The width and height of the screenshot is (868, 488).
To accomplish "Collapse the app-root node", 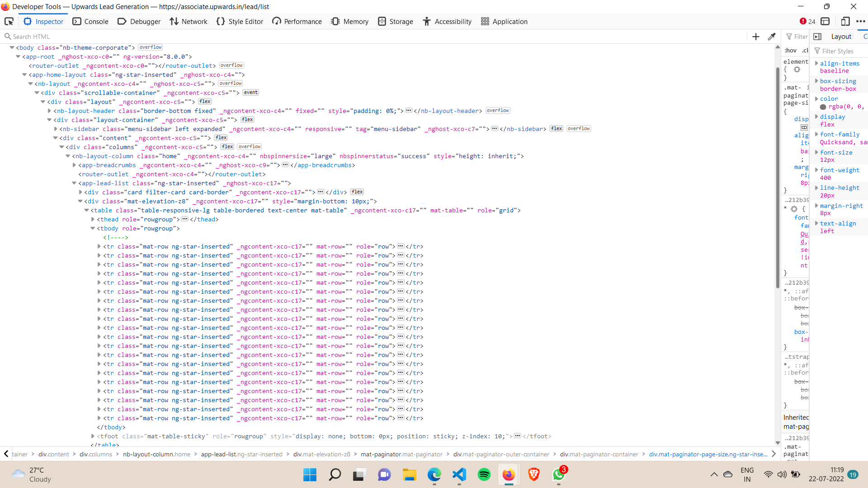I will [x=18, y=56].
